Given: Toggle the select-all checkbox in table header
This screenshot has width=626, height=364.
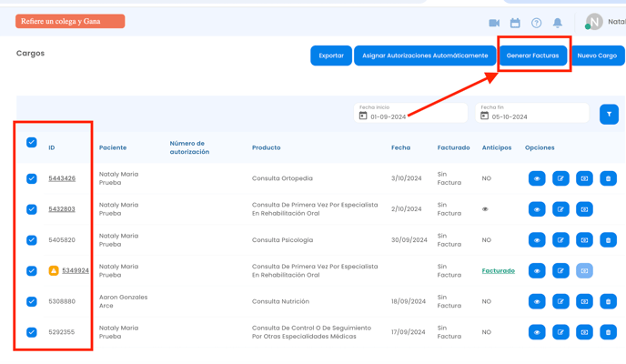Looking at the screenshot, I should click(x=32, y=143).
